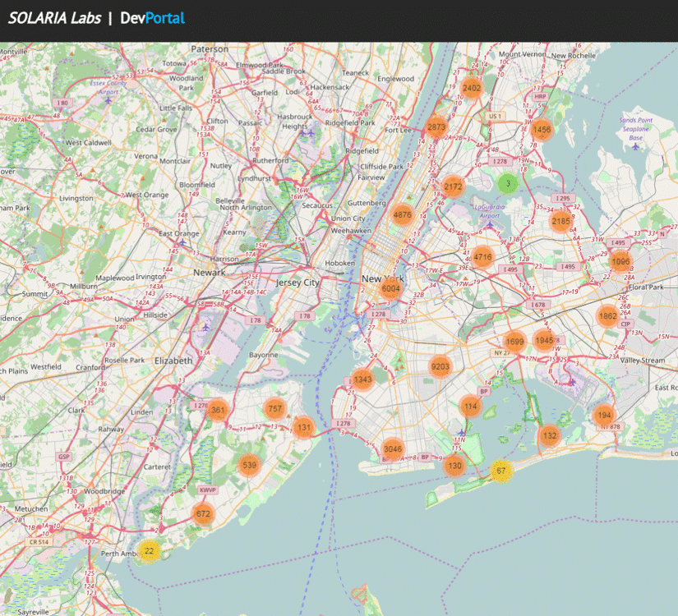Click the yellow cluster marker labeled 22
The width and height of the screenshot is (678, 616).
150,551
